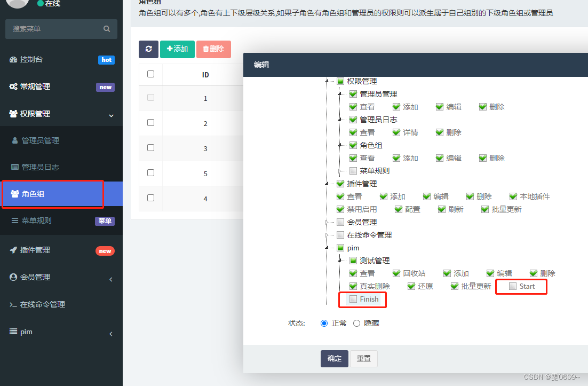Click the 确定 confirm button
Viewport: 588px width, 386px height.
coord(335,359)
